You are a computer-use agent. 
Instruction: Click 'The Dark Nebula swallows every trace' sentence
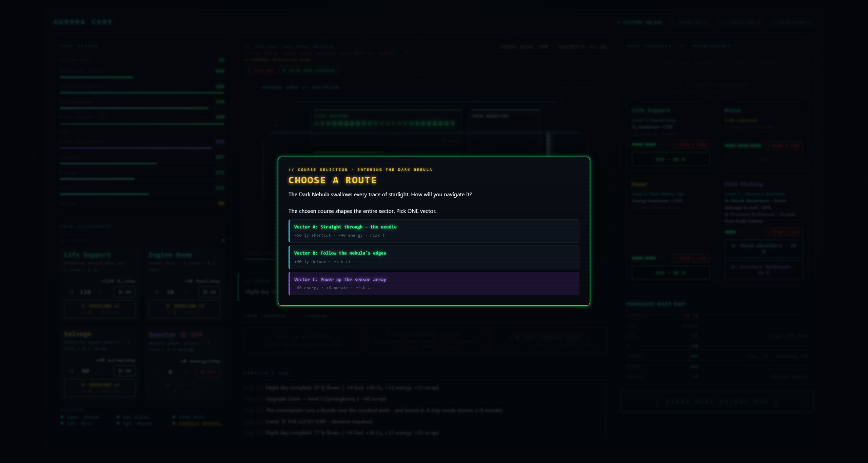pos(380,194)
